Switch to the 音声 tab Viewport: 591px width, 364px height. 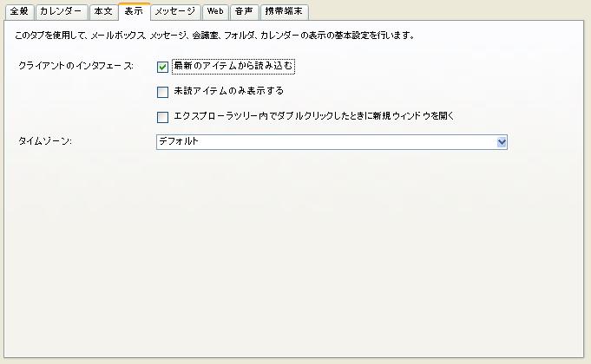pyautogui.click(x=244, y=11)
